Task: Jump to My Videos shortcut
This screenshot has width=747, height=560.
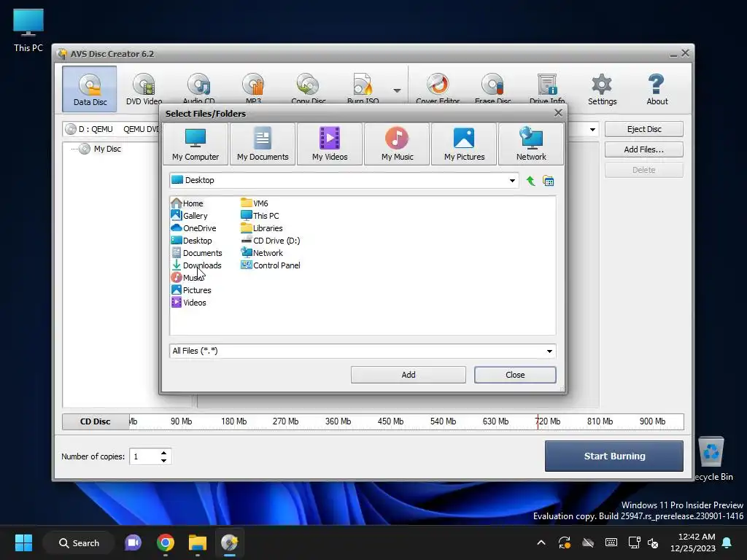Action: click(330, 144)
